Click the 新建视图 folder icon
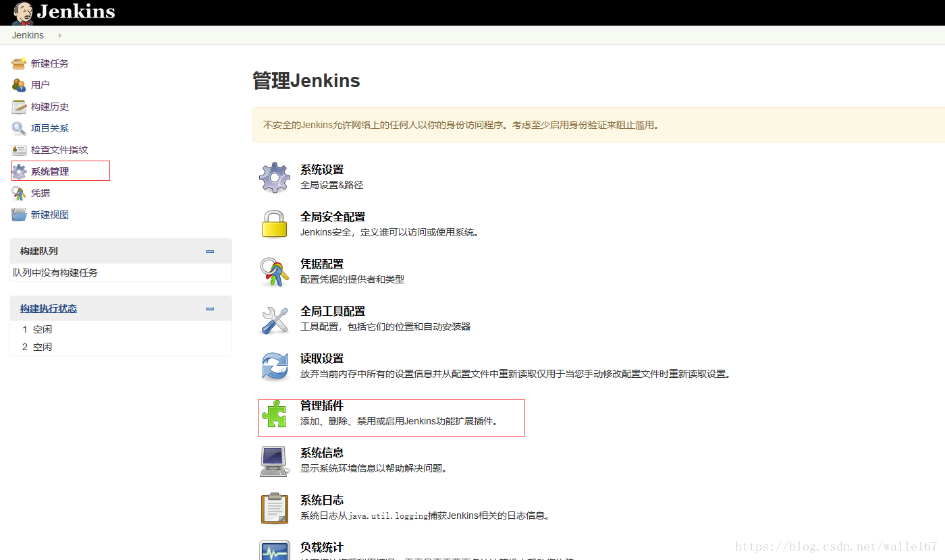945x560 pixels. (19, 215)
